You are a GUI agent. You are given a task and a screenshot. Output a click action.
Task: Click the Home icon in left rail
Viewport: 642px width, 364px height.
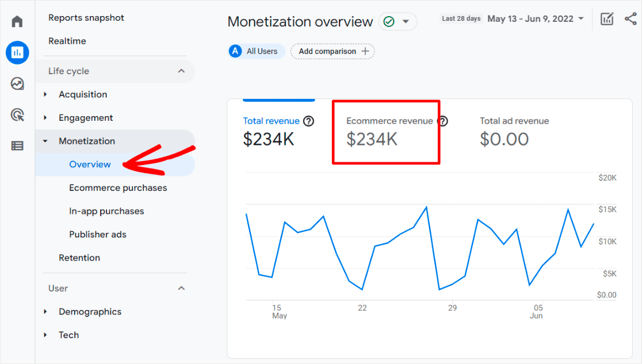pos(17,22)
